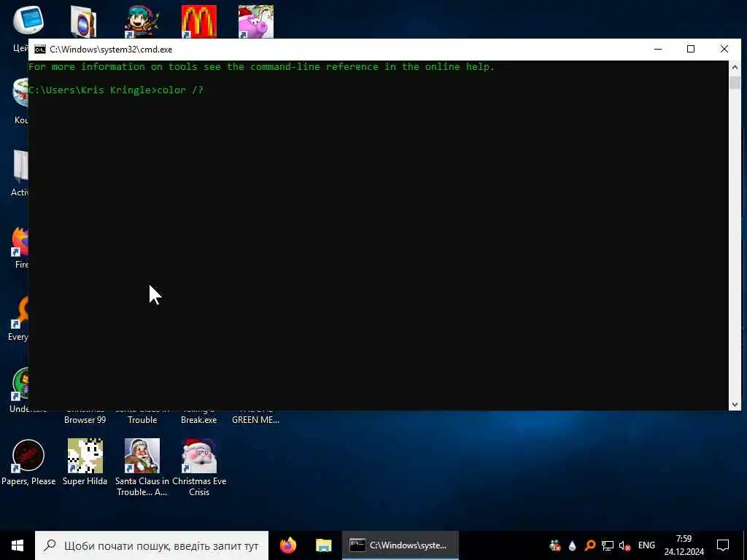The height and width of the screenshot is (560, 747).
Task: Open the clock showing 7:59 24.12.2024
Action: coord(684,545)
